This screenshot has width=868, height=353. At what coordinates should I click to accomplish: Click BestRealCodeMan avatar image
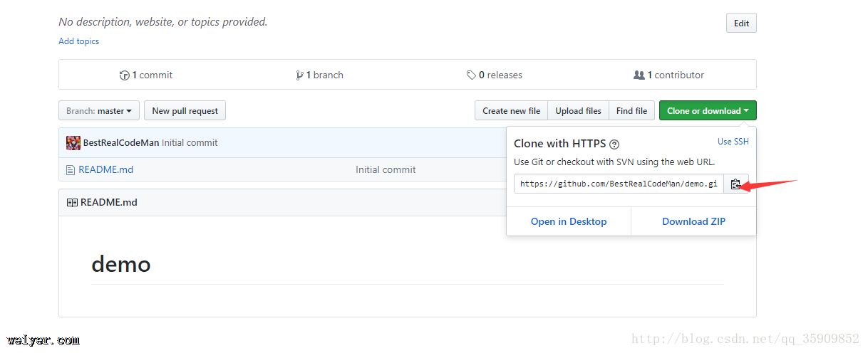point(73,142)
